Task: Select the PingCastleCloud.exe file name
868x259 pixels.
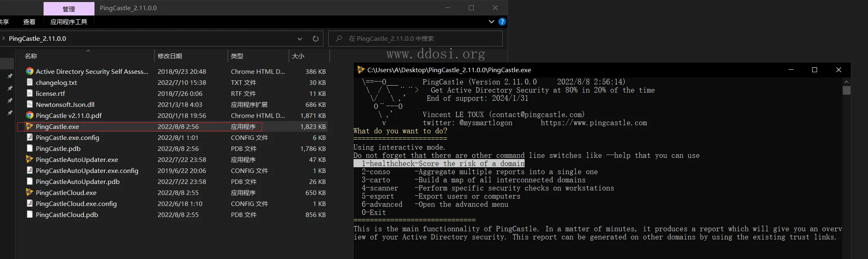Action: (x=66, y=193)
